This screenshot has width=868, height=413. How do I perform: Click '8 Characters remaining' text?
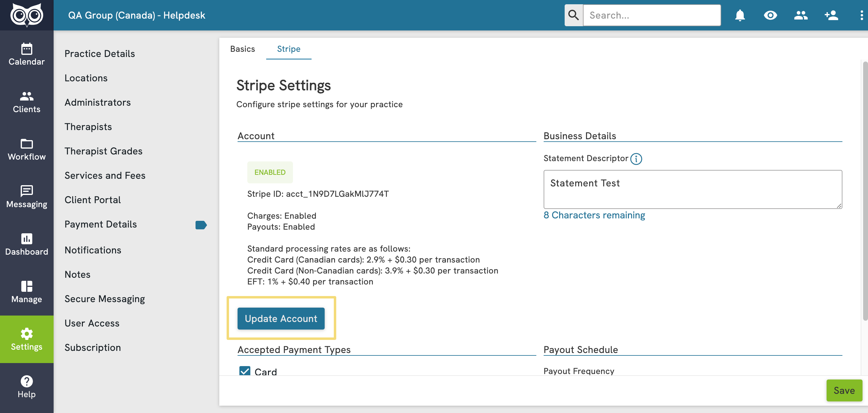595,215
